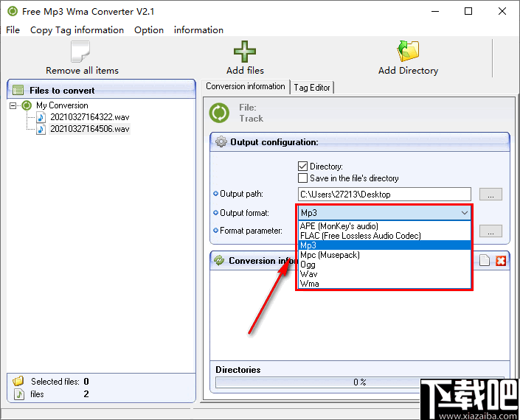Click the green refresh icon beside File label

point(219,113)
